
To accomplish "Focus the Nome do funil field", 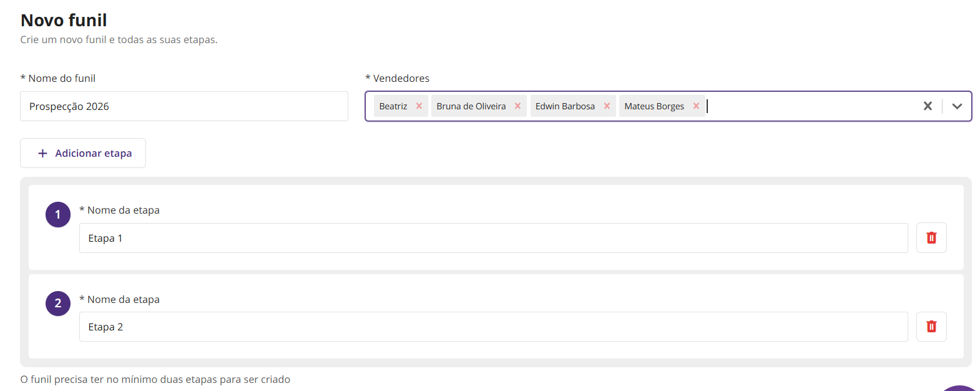I will tap(184, 106).
